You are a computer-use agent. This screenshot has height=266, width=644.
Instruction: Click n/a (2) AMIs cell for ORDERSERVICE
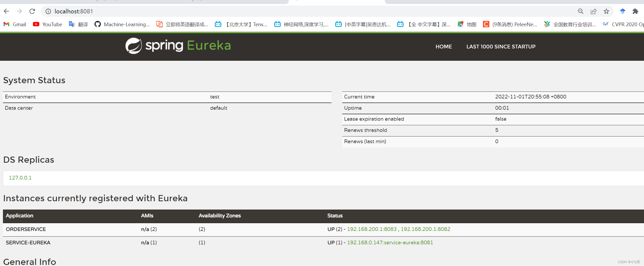[x=149, y=229]
